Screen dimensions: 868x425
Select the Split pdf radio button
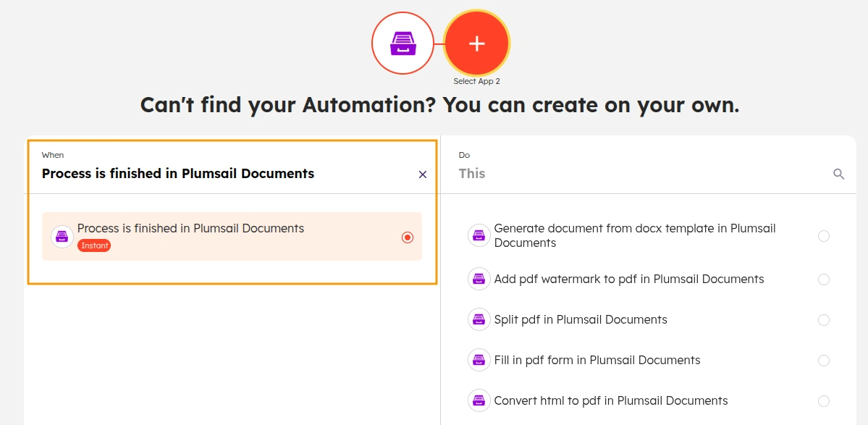pos(824,320)
